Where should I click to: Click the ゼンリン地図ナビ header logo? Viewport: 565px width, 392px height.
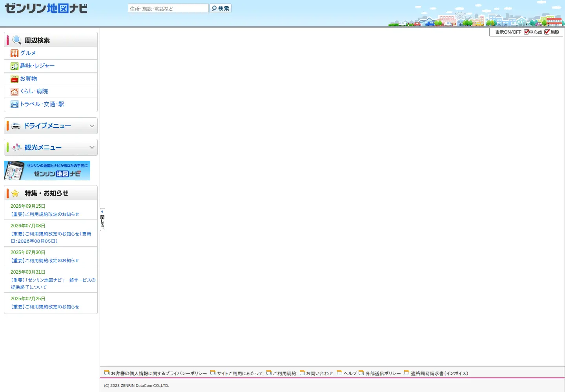46,8
